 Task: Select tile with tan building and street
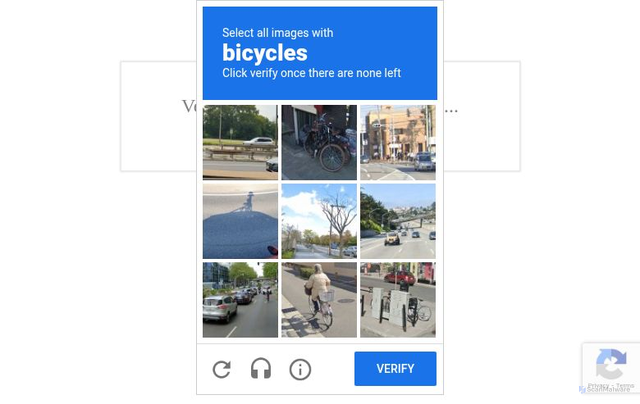[x=398, y=142]
